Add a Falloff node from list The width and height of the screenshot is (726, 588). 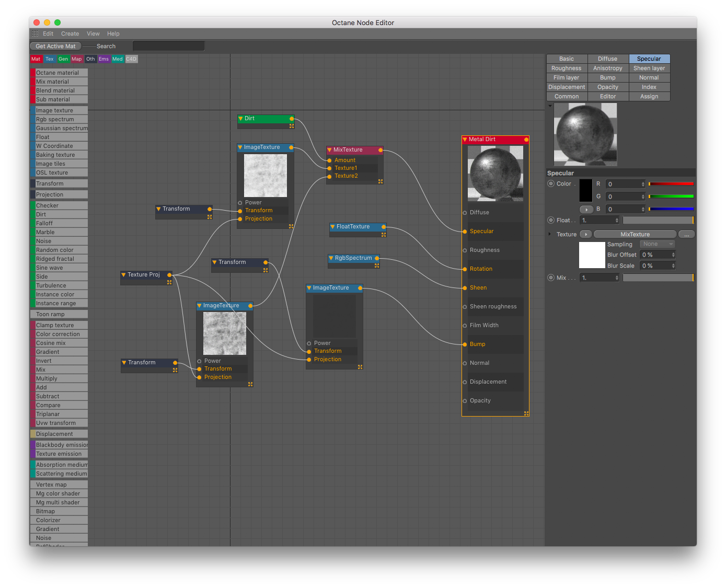click(x=59, y=223)
